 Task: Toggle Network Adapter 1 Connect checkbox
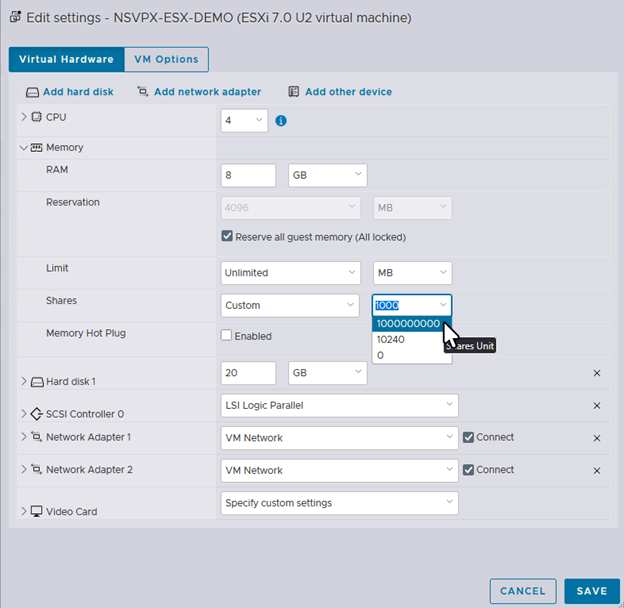(468, 437)
